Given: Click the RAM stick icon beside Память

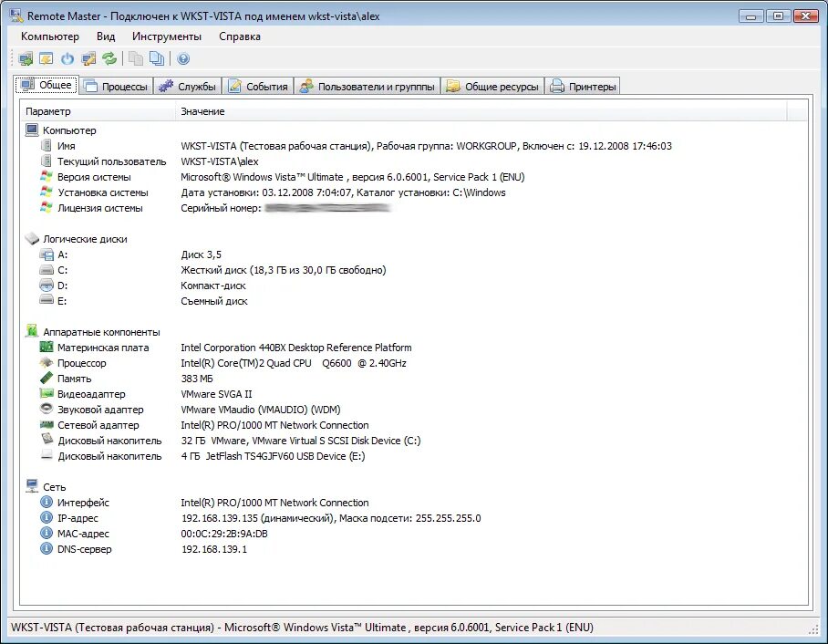Looking at the screenshot, I should (x=47, y=379).
